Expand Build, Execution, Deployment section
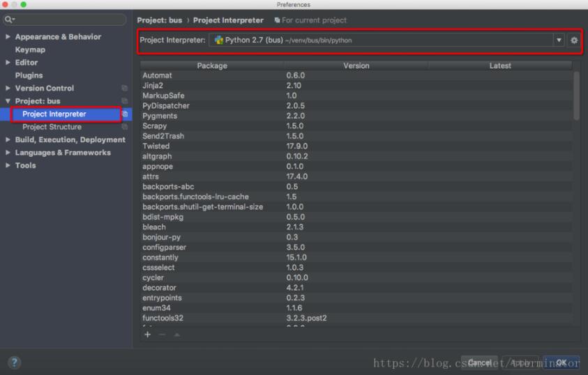Image resolution: width=588 pixels, height=375 pixels. [x=8, y=139]
